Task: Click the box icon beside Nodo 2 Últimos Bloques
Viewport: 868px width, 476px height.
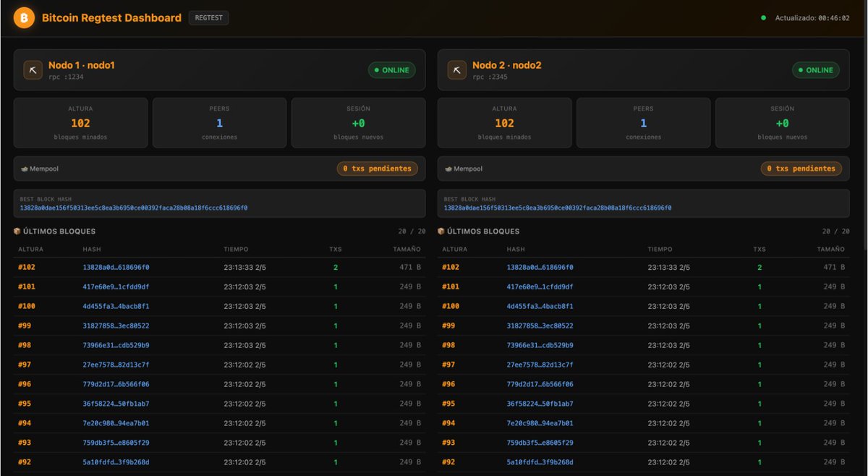Action: pyautogui.click(x=441, y=231)
